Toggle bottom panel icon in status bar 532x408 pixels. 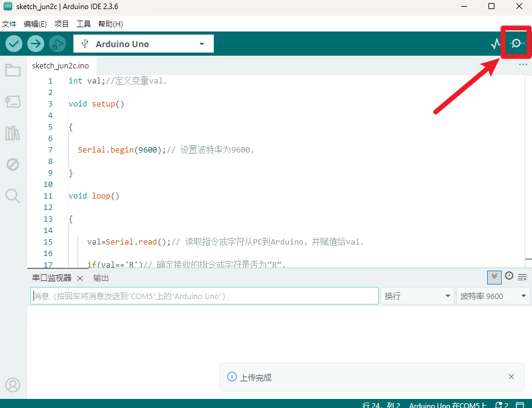pyautogui.click(x=520, y=405)
